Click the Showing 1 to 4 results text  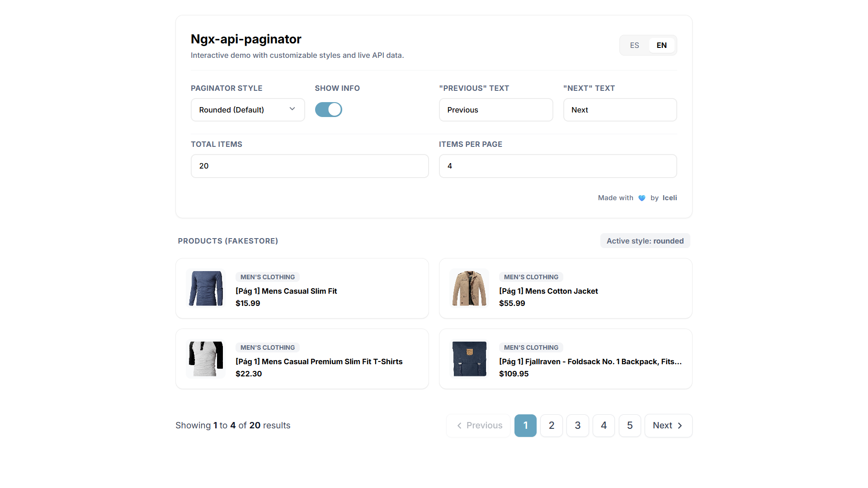click(233, 425)
